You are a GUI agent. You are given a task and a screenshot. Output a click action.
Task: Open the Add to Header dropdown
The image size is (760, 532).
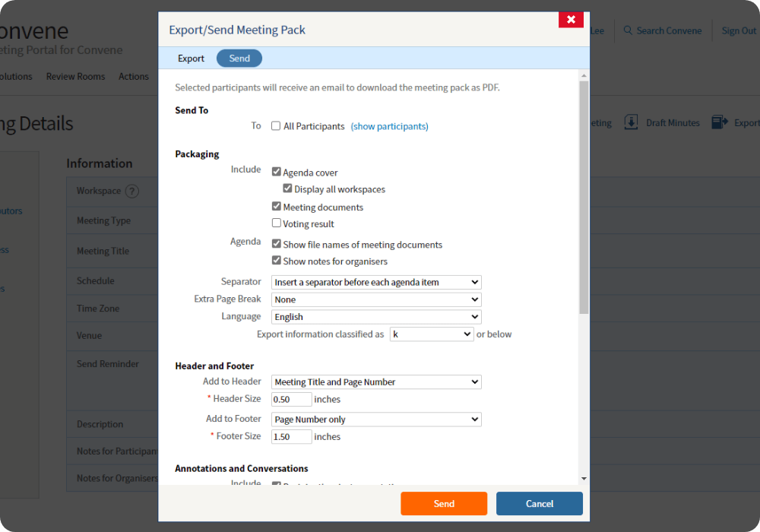376,382
